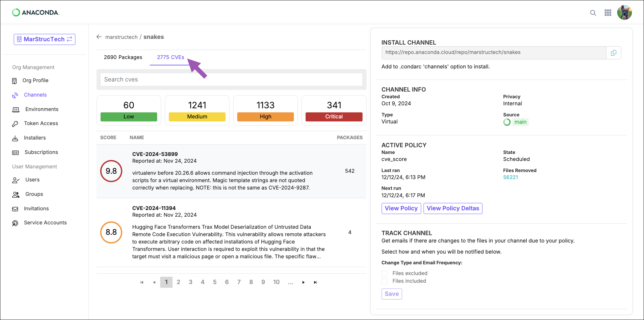Go to page 5
The width and height of the screenshot is (644, 320).
tap(215, 282)
